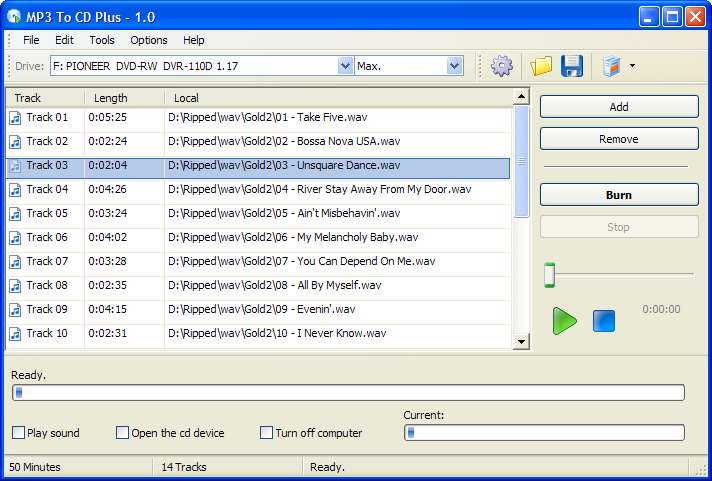The width and height of the screenshot is (712, 481).
Task: Select the 01 - Take Five.wav row
Action: (x=258, y=118)
